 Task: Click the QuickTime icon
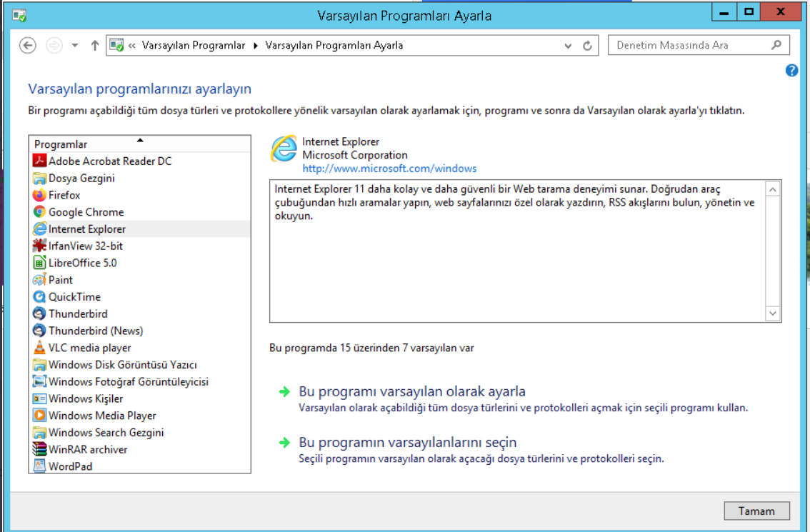pos(39,296)
